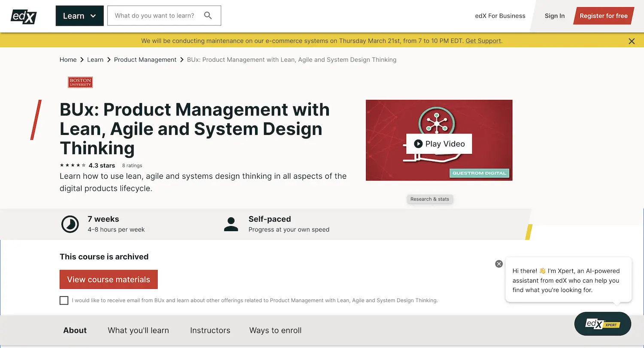644x348 pixels.
Task: Click Register for free button
Action: tap(604, 16)
